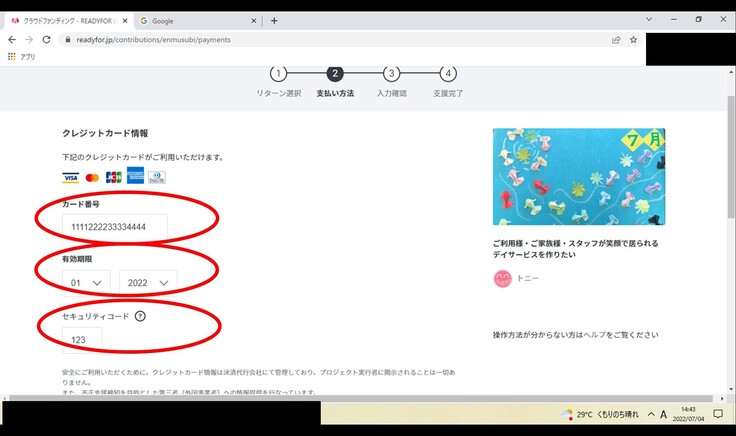This screenshot has height=436, width=736.
Task: Open the expiration month dropdown
Action: tap(86, 283)
